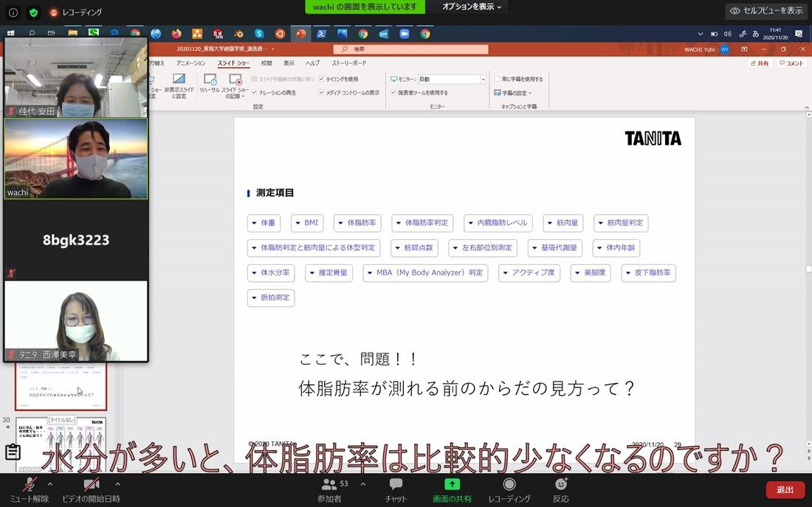Open the ヘルプ tab

click(312, 63)
